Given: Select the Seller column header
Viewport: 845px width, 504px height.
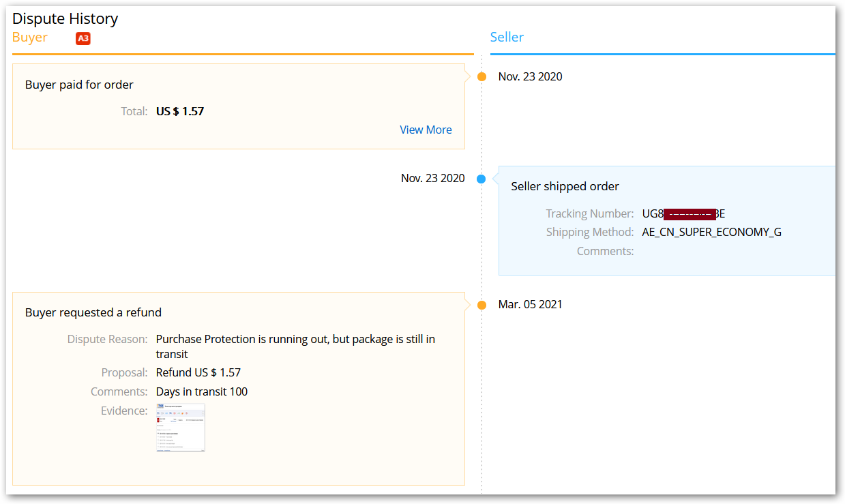Looking at the screenshot, I should (507, 38).
